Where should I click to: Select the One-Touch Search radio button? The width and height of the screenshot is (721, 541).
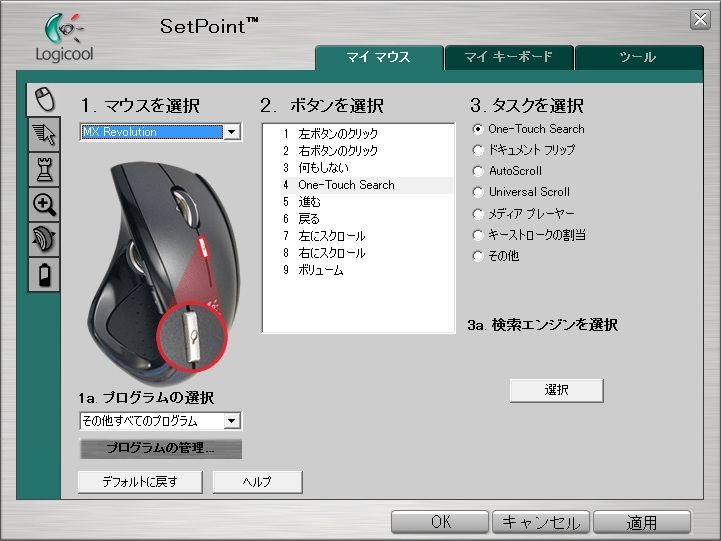478,129
